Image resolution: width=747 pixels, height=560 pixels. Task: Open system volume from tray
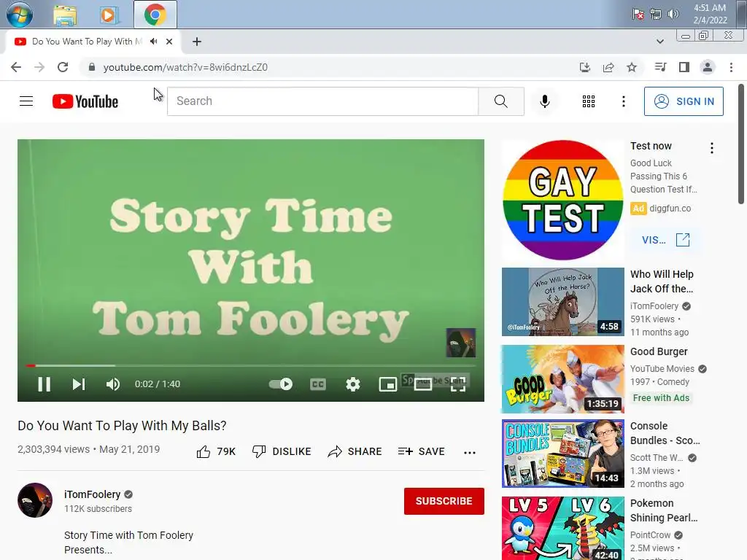tap(673, 14)
